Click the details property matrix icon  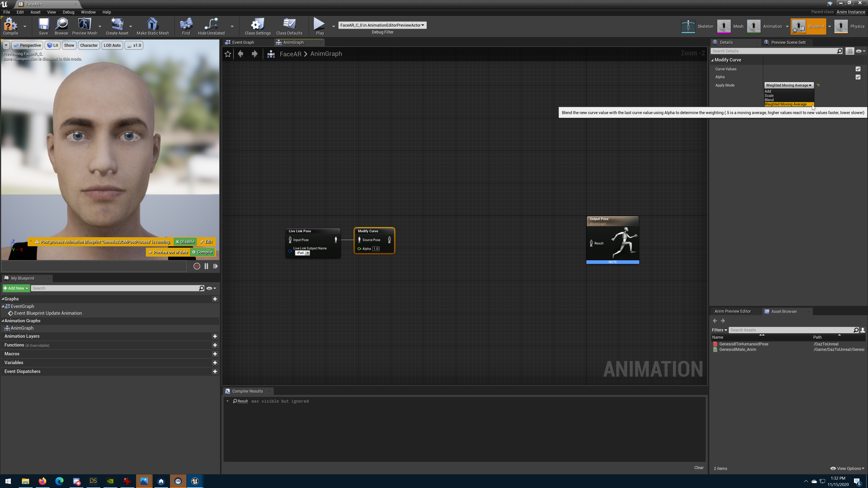pyautogui.click(x=850, y=51)
